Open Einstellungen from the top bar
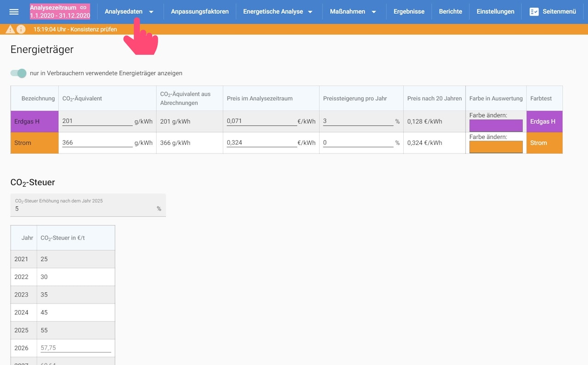 pos(495,11)
